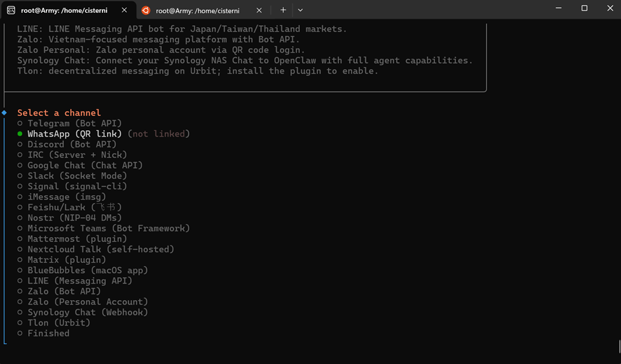621x364 pixels.
Task: Choose the Signal (signal-cli) channel
Action: tap(77, 186)
